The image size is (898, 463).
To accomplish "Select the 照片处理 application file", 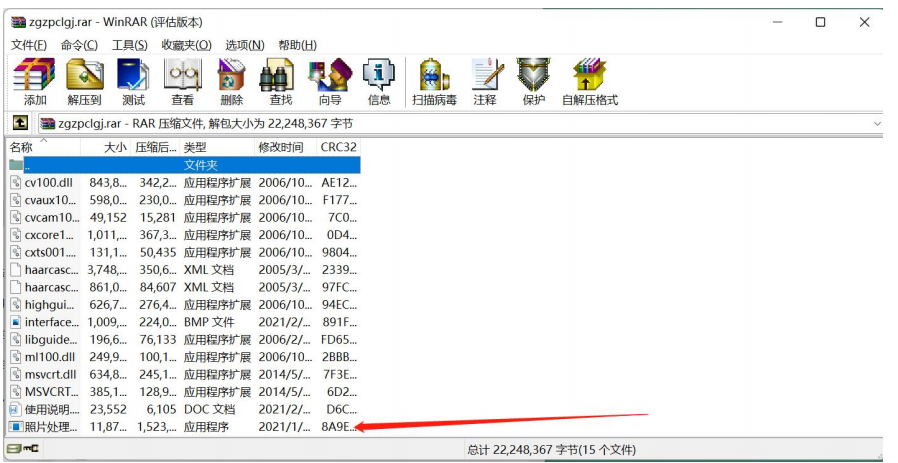I will click(x=51, y=427).
